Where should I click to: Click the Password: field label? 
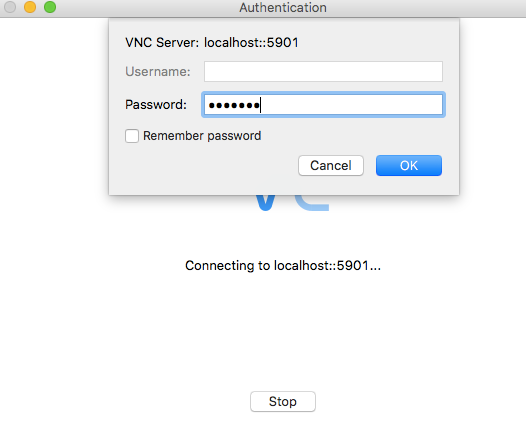point(156,105)
